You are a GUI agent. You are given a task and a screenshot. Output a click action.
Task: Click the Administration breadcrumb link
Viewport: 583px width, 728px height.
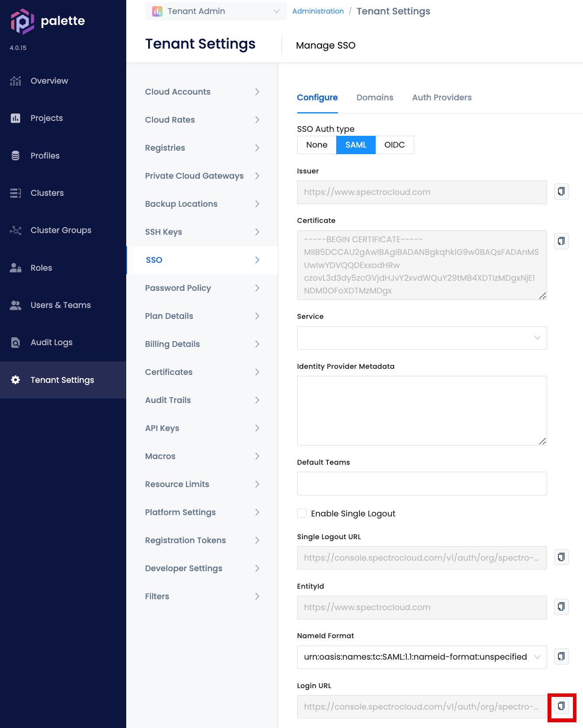click(318, 11)
